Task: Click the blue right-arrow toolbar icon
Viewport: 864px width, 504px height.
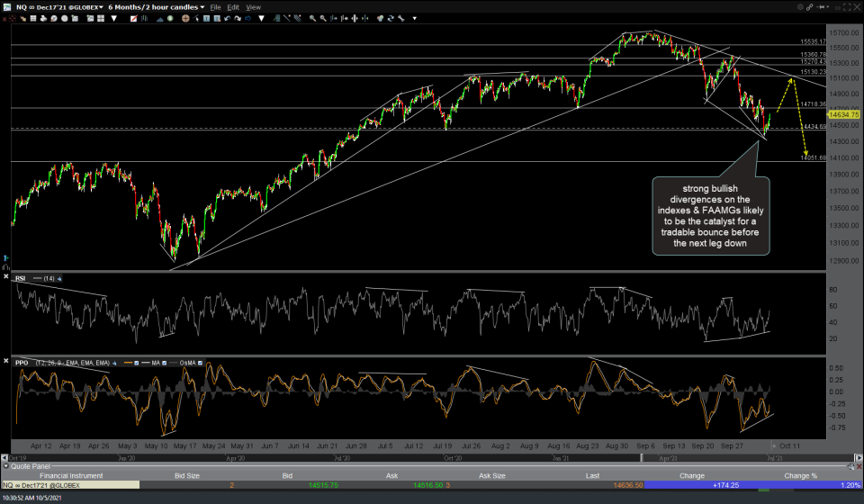Action: (x=248, y=18)
